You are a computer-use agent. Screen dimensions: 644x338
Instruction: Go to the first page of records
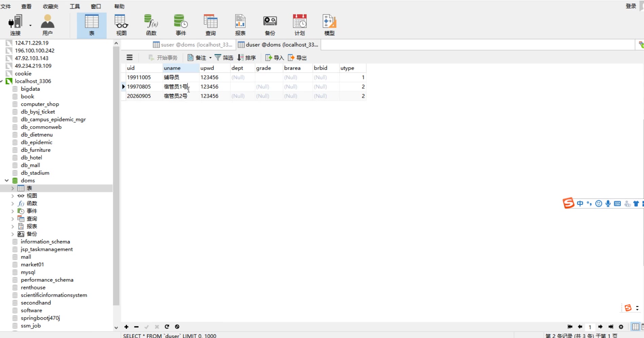pyautogui.click(x=570, y=327)
